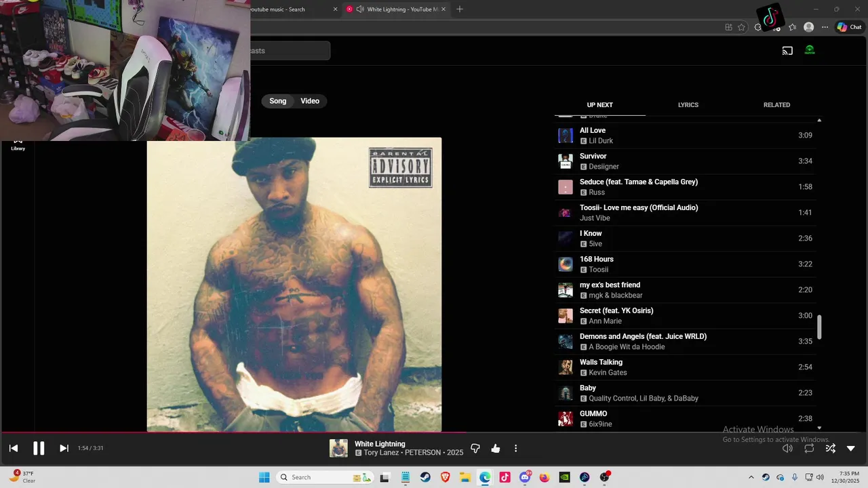Click current song thumbnail in player bar

(338, 448)
